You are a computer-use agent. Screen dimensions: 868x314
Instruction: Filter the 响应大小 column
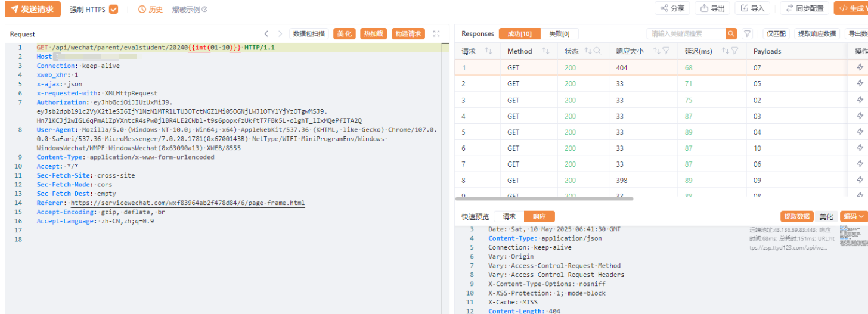point(666,51)
